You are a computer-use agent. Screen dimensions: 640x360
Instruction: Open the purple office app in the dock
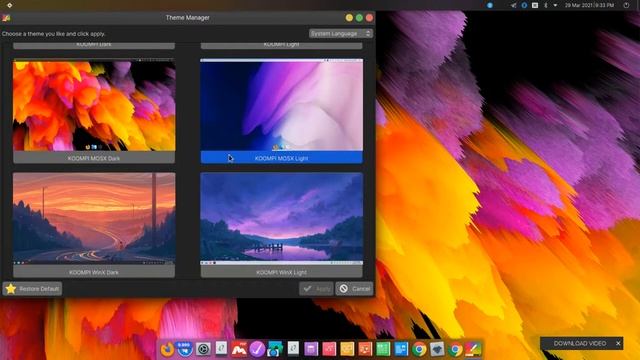coord(311,349)
